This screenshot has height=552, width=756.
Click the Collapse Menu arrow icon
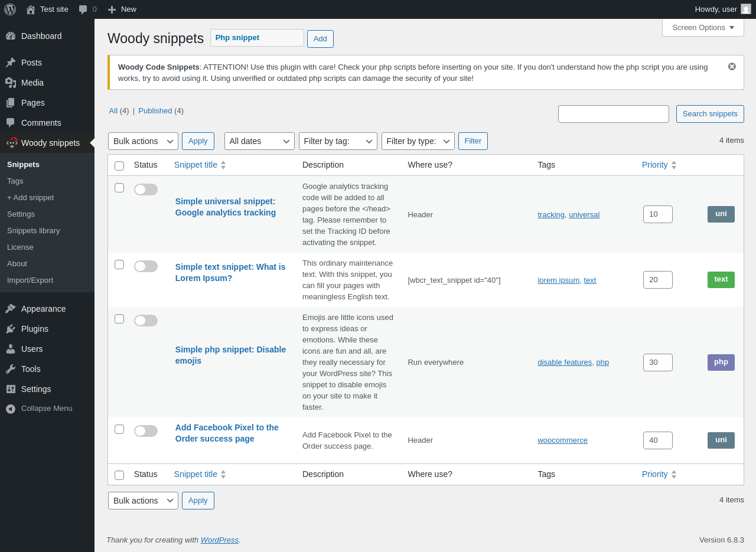pyautogui.click(x=11, y=409)
